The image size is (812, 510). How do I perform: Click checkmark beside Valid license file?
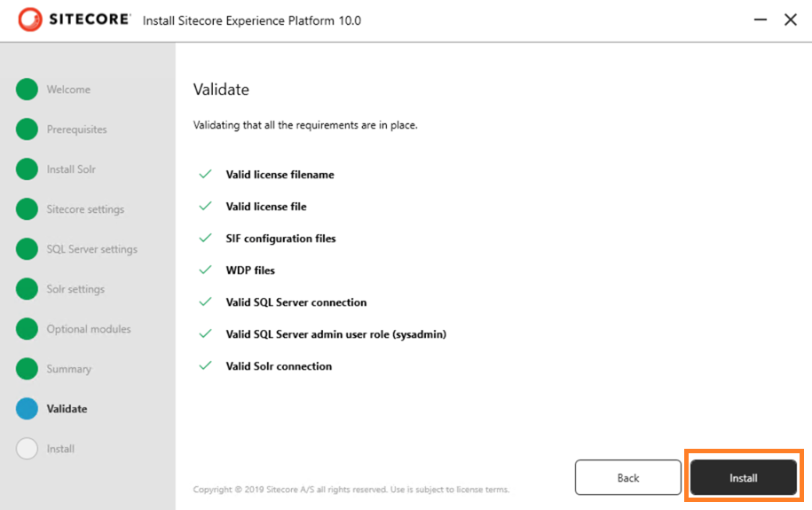206,206
